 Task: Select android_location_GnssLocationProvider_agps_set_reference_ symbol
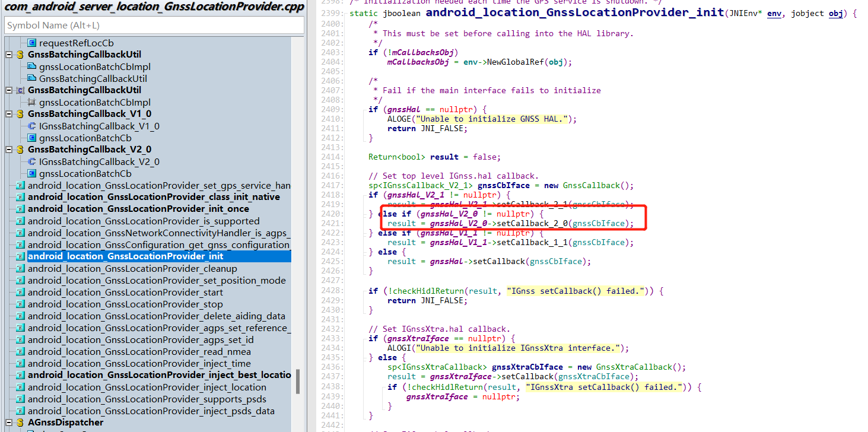pyautogui.click(x=159, y=328)
